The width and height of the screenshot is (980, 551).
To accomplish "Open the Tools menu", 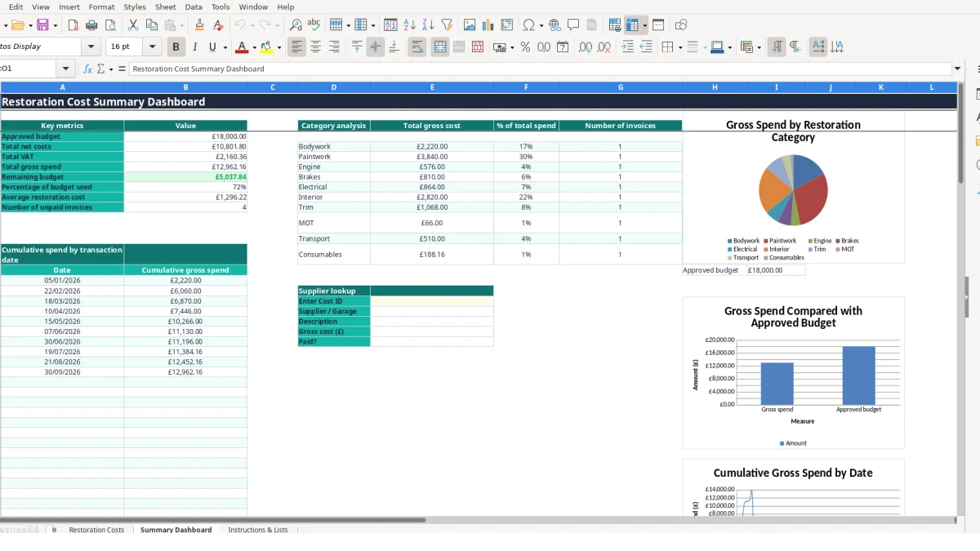I will [220, 7].
